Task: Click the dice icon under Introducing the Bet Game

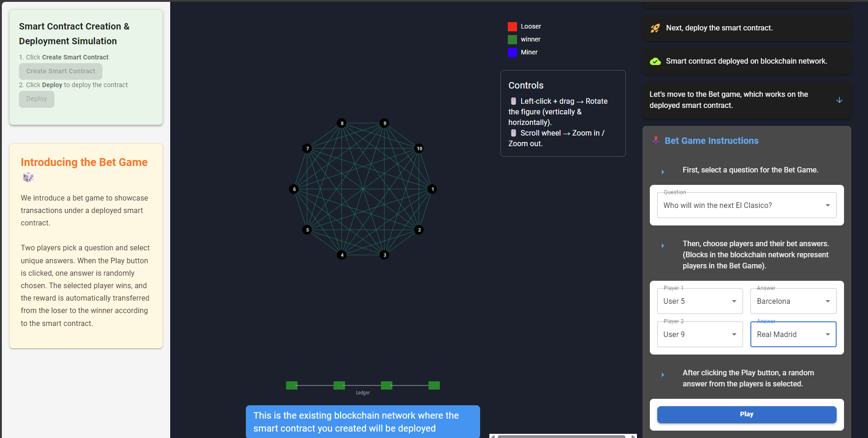Action: 28,177
